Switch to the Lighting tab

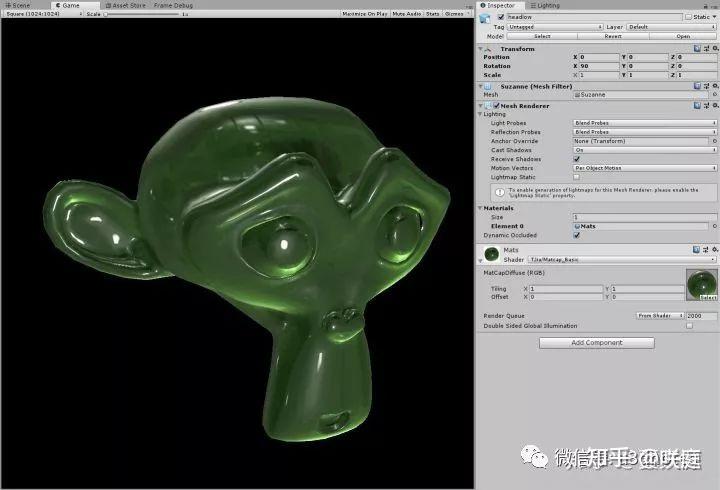pos(545,6)
